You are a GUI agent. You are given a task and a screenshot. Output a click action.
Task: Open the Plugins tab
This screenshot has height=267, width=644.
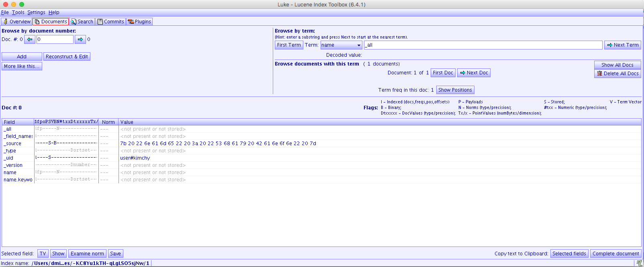tap(139, 22)
